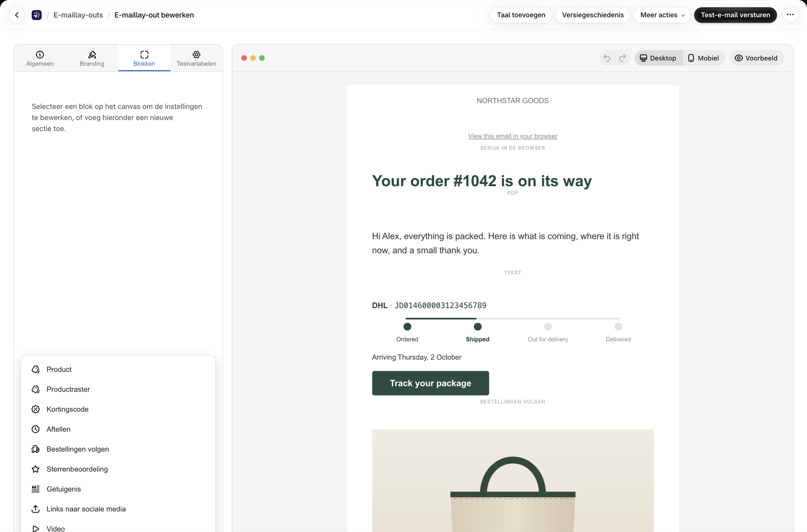This screenshot has width=807, height=532.
Task: Select the Shipped progress step dot
Action: pyautogui.click(x=477, y=327)
